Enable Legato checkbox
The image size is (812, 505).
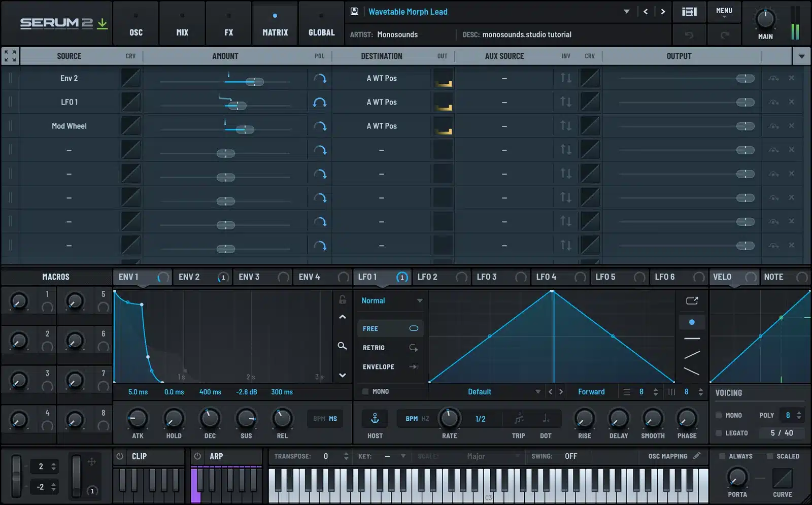719,433
